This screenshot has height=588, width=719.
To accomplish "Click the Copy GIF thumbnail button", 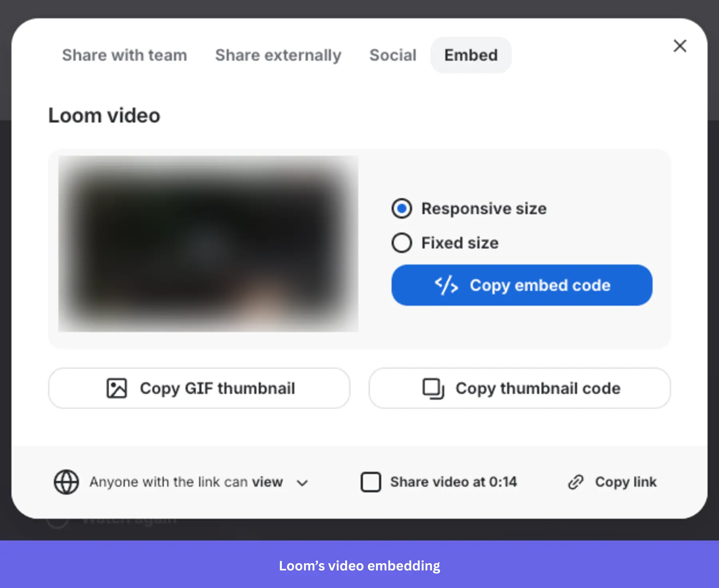I will coord(199,388).
